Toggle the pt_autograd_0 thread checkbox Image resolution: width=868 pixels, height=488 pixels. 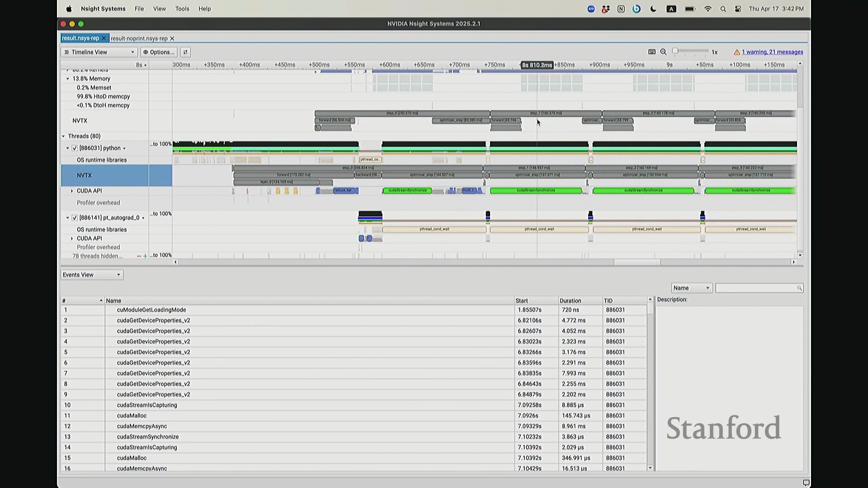click(75, 218)
